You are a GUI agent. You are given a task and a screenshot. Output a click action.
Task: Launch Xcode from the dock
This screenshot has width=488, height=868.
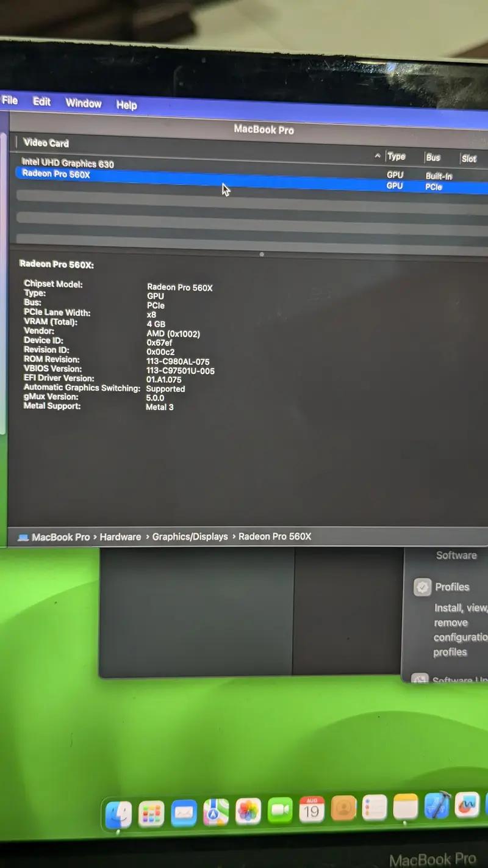pyautogui.click(x=437, y=806)
